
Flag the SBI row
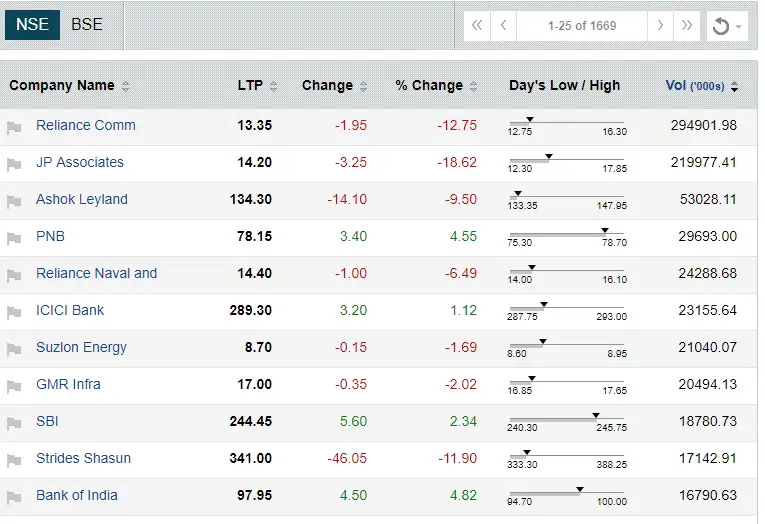(14, 423)
